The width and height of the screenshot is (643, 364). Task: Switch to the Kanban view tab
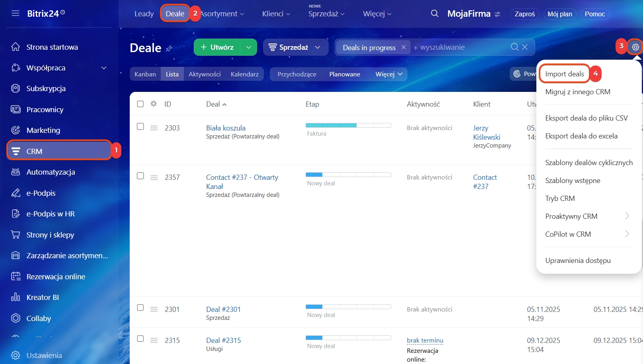[x=145, y=74]
